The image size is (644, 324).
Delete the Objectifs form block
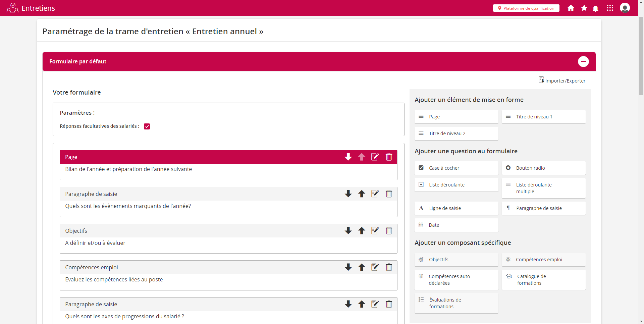point(389,231)
